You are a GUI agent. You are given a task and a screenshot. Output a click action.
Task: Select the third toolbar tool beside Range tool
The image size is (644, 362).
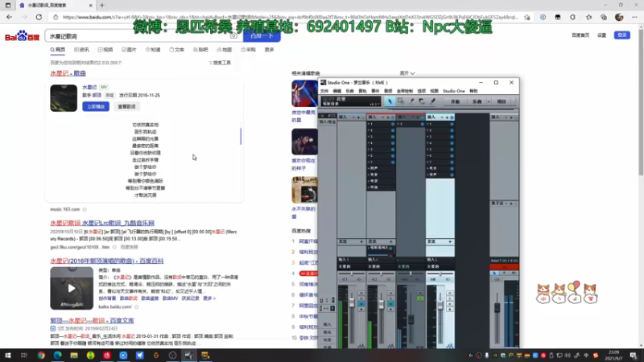411,101
